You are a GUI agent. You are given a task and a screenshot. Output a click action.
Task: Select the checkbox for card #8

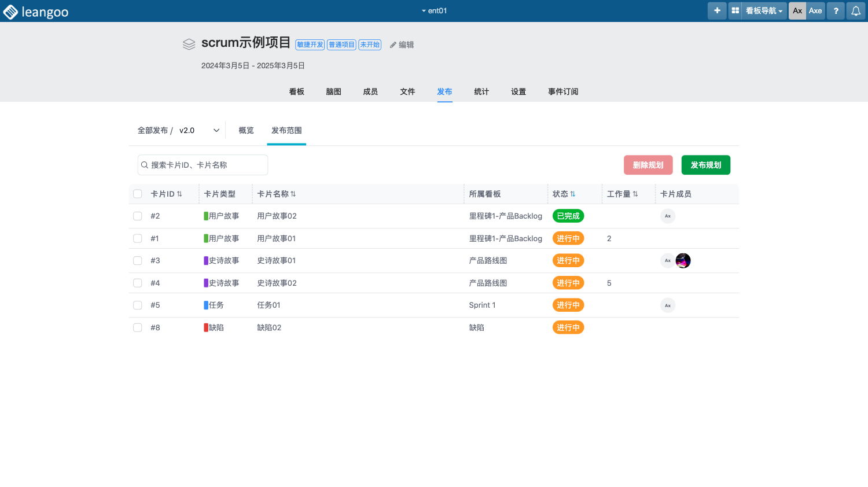click(138, 327)
